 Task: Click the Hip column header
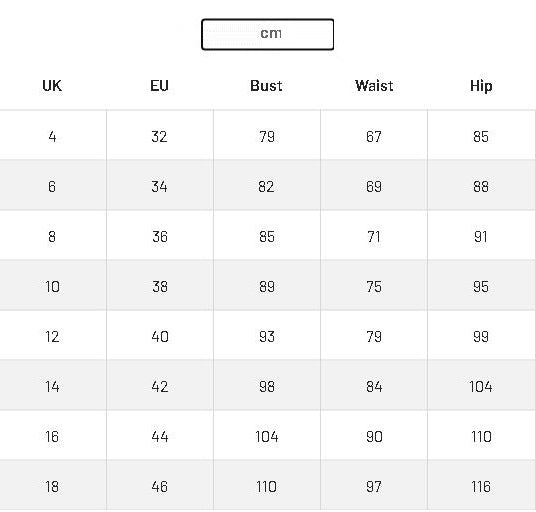pos(481,86)
